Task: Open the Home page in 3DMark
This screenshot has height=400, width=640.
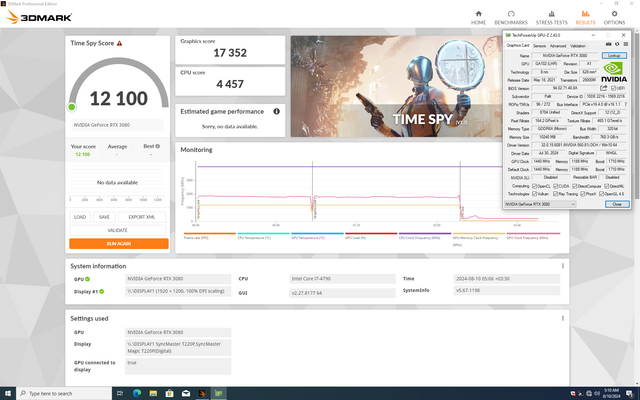Action: click(x=478, y=16)
